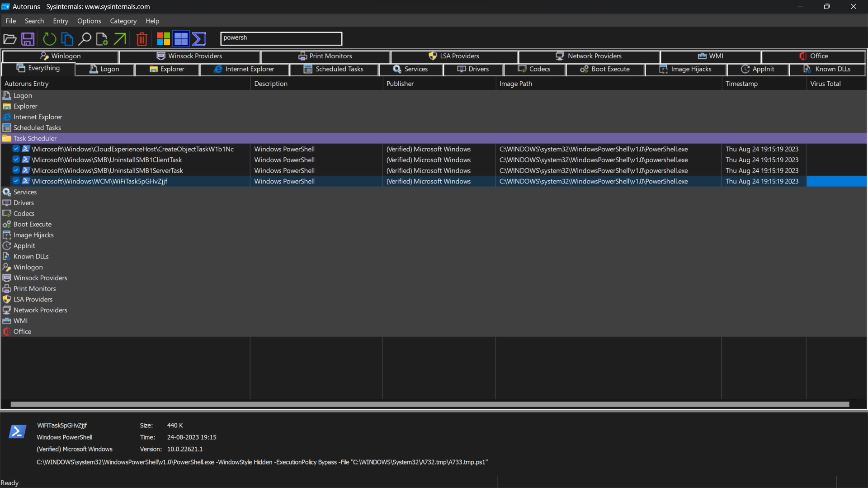Switch to the Image Hijacks tab

point(685,69)
